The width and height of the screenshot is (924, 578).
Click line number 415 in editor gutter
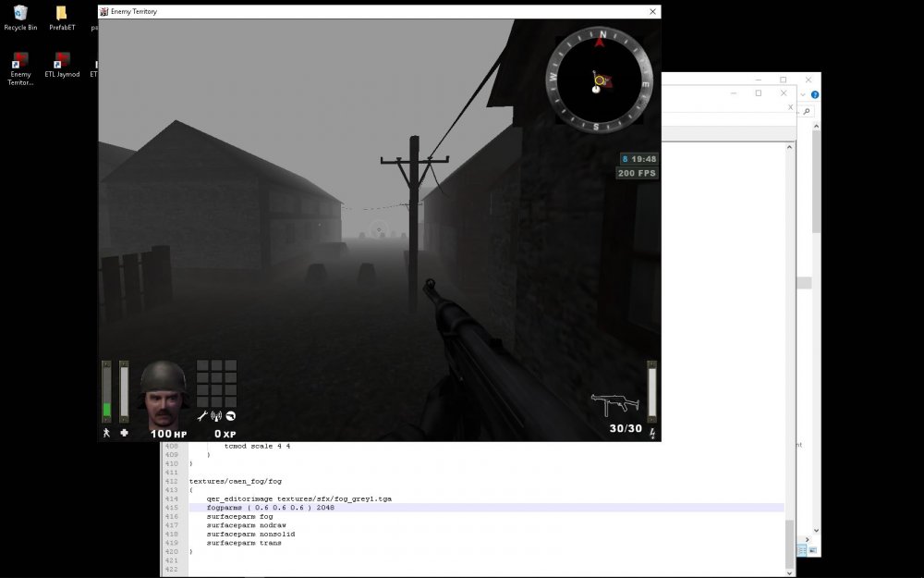(172, 508)
